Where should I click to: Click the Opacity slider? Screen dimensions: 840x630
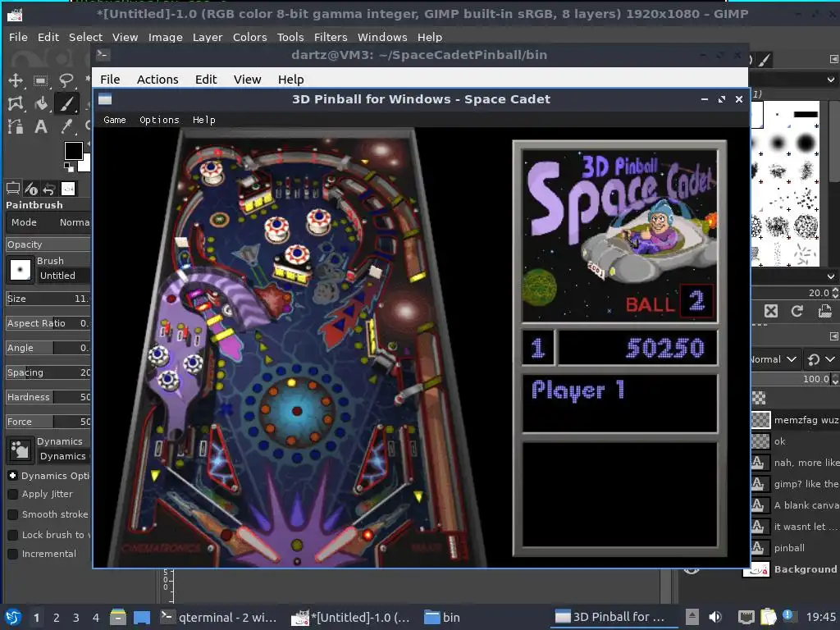[48, 244]
